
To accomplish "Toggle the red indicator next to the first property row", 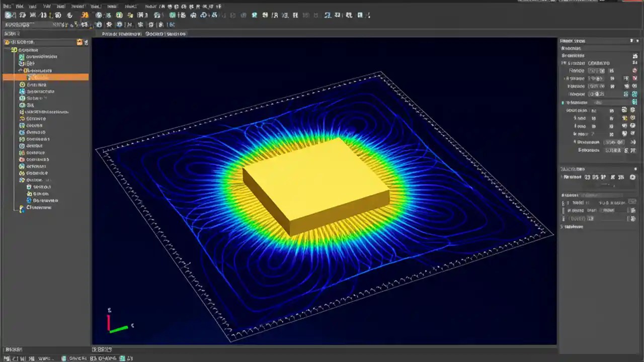I will click(x=634, y=70).
